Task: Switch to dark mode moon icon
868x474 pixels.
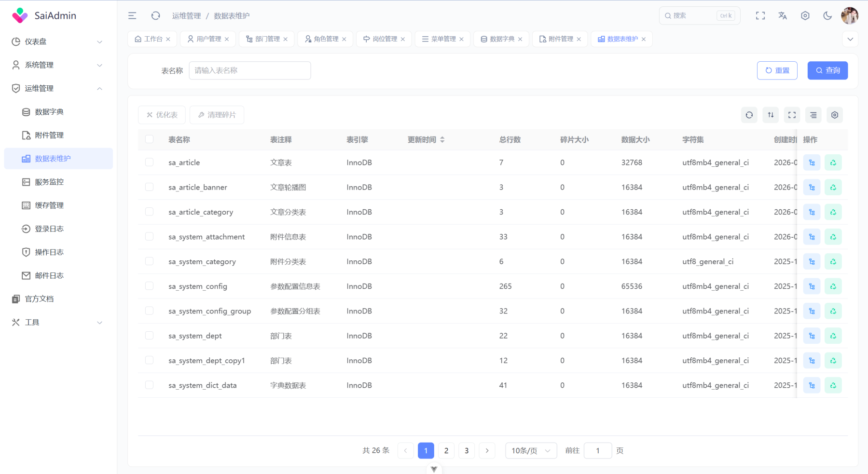Action: pos(827,16)
